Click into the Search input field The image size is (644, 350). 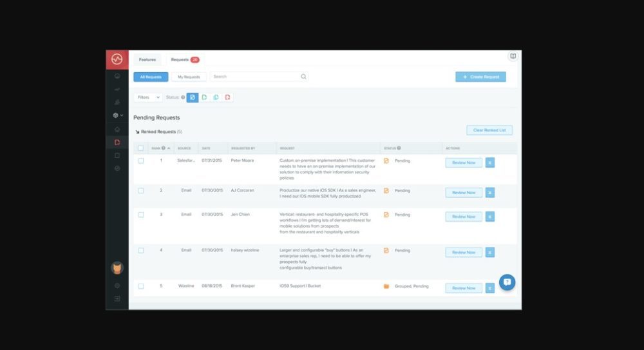tap(254, 77)
